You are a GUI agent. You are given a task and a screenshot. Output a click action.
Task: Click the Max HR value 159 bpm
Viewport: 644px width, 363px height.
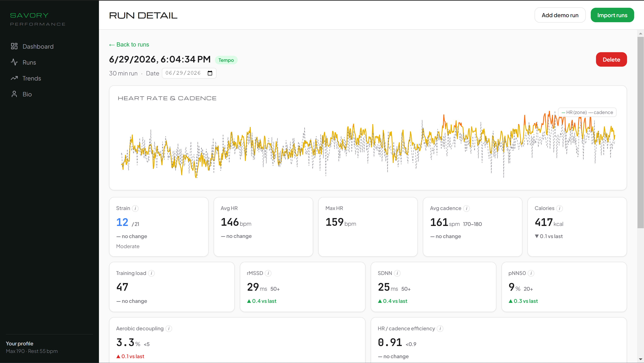click(341, 222)
